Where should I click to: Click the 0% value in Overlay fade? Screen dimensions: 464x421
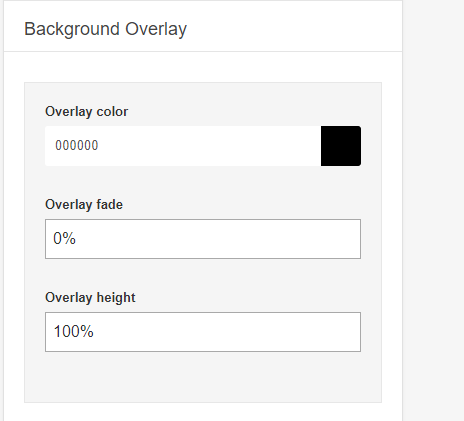[x=64, y=239]
